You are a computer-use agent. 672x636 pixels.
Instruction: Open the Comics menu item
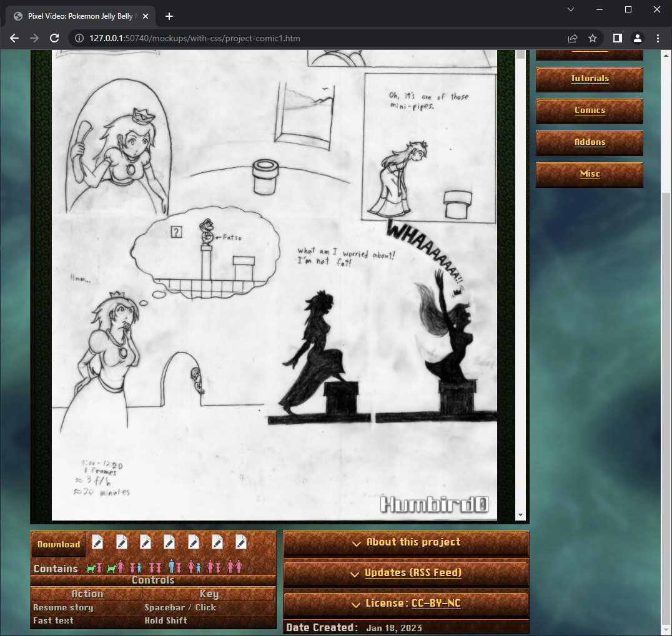[589, 110]
